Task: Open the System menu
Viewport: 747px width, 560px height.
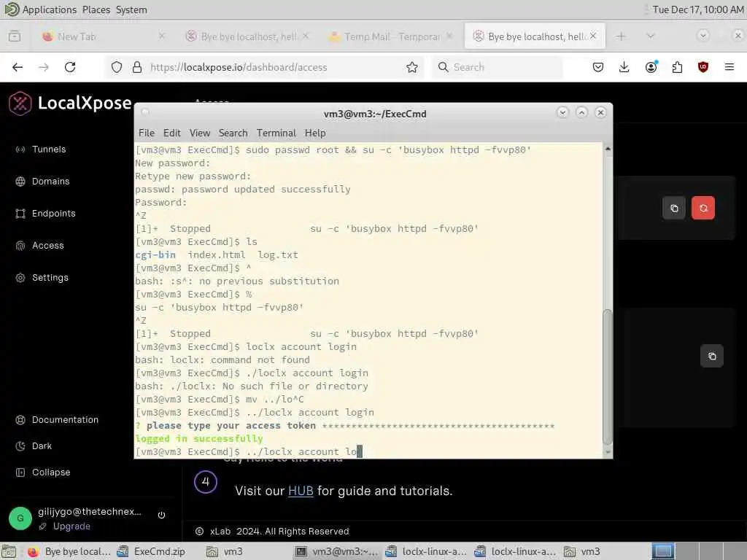Action: click(131, 9)
